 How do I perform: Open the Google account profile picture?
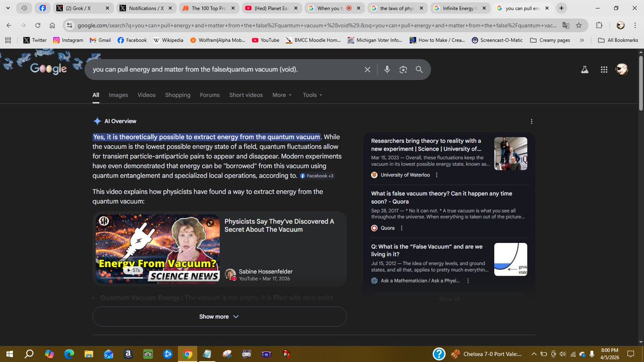click(621, 70)
